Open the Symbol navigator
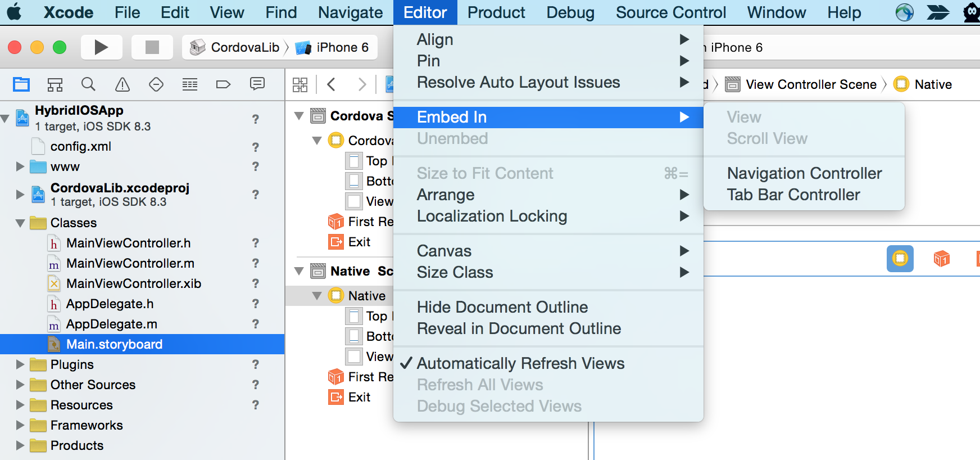980x460 pixels. pos(55,84)
